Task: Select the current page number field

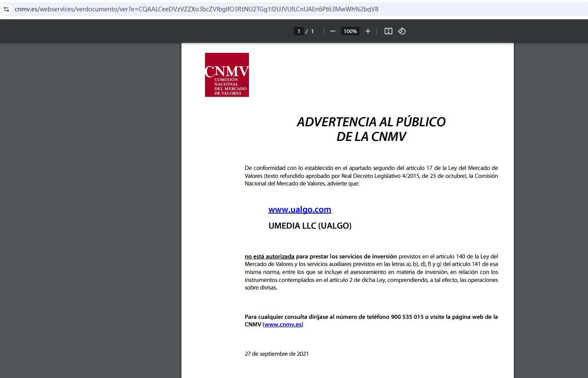Action: 298,31
